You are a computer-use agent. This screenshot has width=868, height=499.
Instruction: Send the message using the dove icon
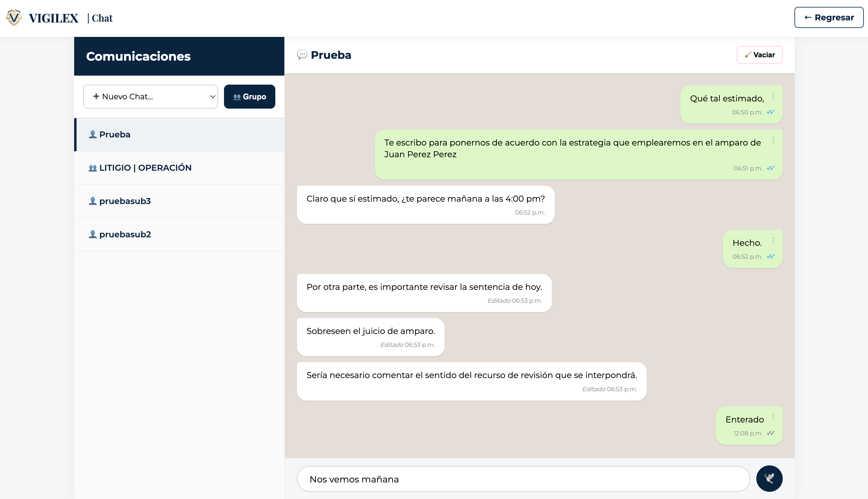pos(769,478)
